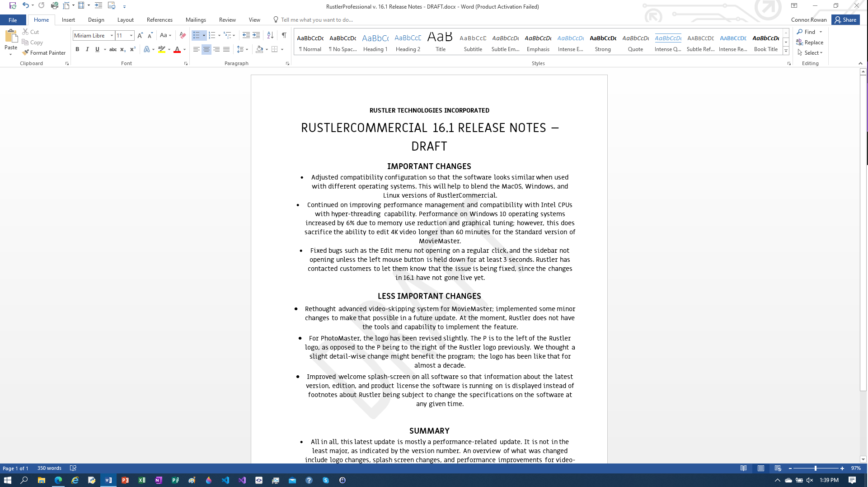Clear all formatting with eraser icon
This screenshot has width=868, height=487.
tap(183, 35)
